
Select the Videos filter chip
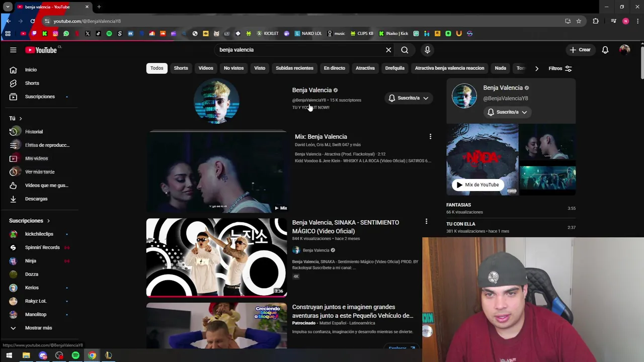206,68
